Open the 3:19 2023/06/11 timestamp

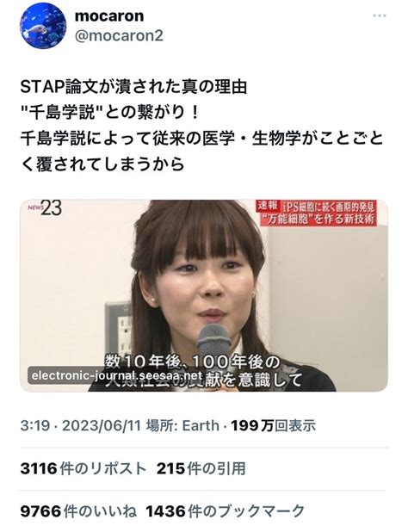(x=81, y=425)
